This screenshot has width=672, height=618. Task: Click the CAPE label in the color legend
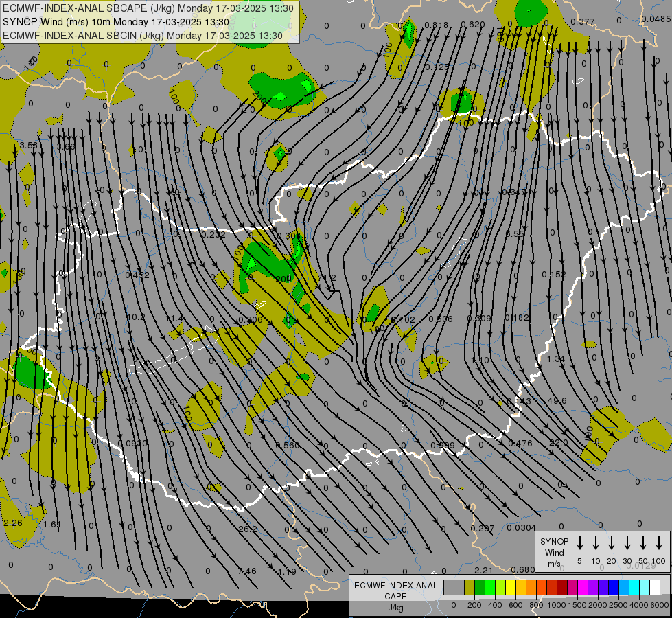(395, 597)
